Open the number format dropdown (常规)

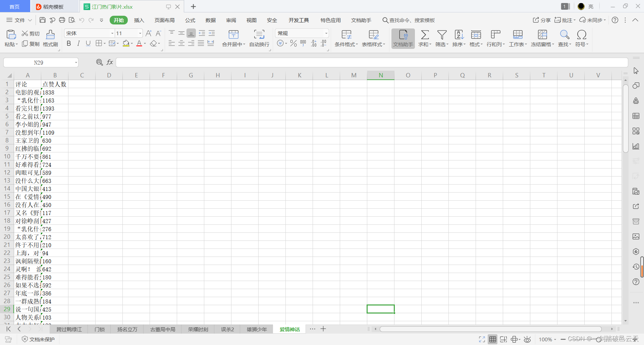click(x=326, y=33)
